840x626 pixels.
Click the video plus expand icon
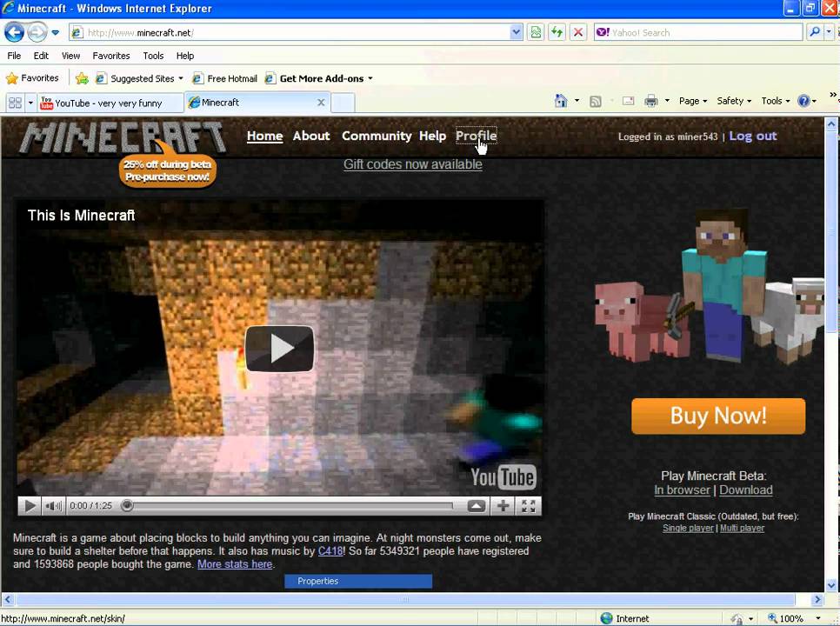coord(503,506)
